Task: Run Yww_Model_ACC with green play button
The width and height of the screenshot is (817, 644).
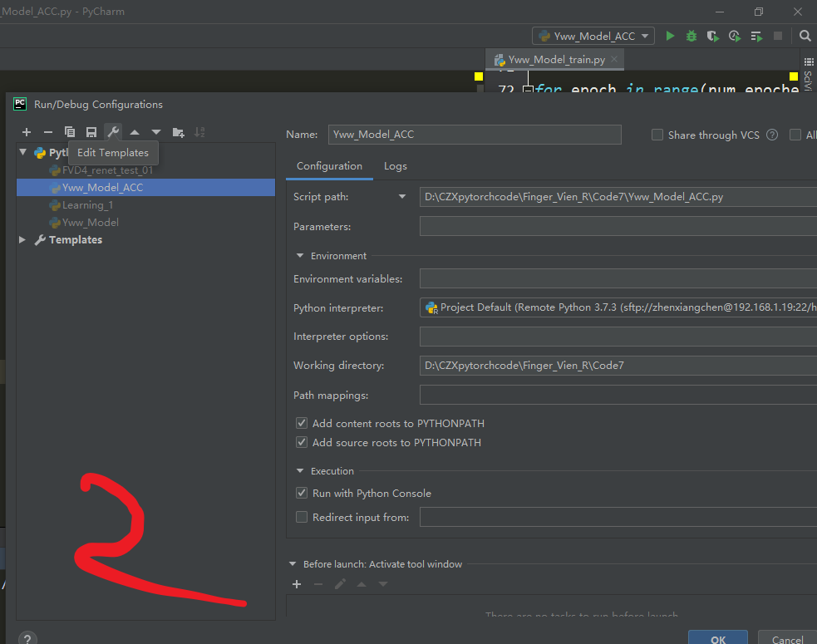Action: click(x=671, y=36)
